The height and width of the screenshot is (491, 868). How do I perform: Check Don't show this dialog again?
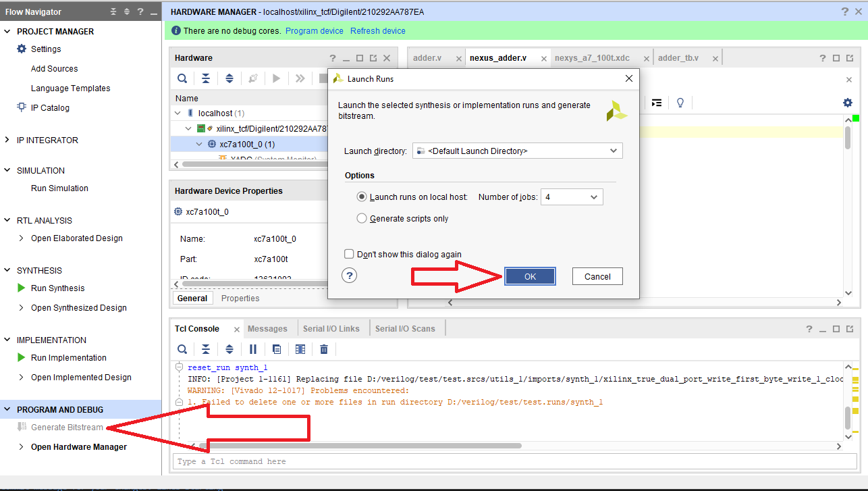(349, 255)
